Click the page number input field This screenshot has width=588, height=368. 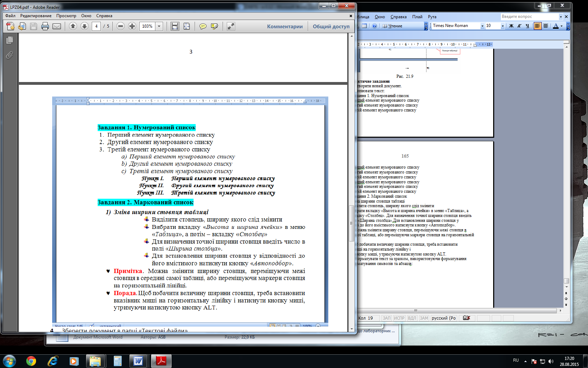[x=96, y=26]
